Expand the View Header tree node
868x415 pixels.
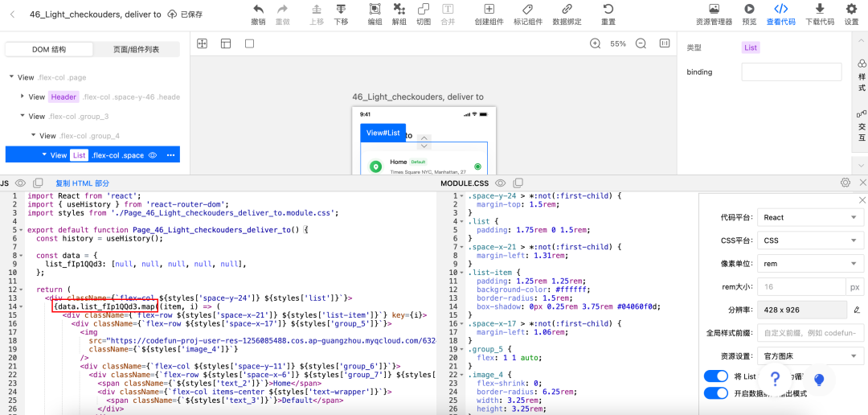[23, 97]
